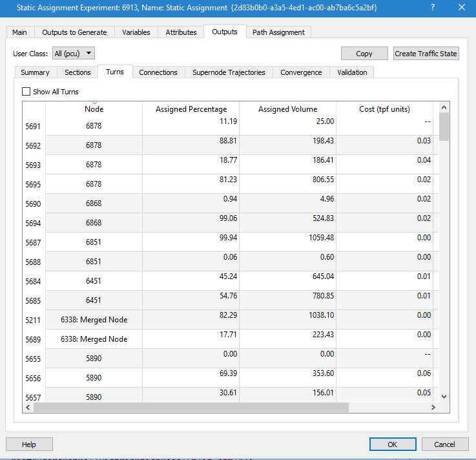
Task: Select row header 5688
Action: pos(34,262)
